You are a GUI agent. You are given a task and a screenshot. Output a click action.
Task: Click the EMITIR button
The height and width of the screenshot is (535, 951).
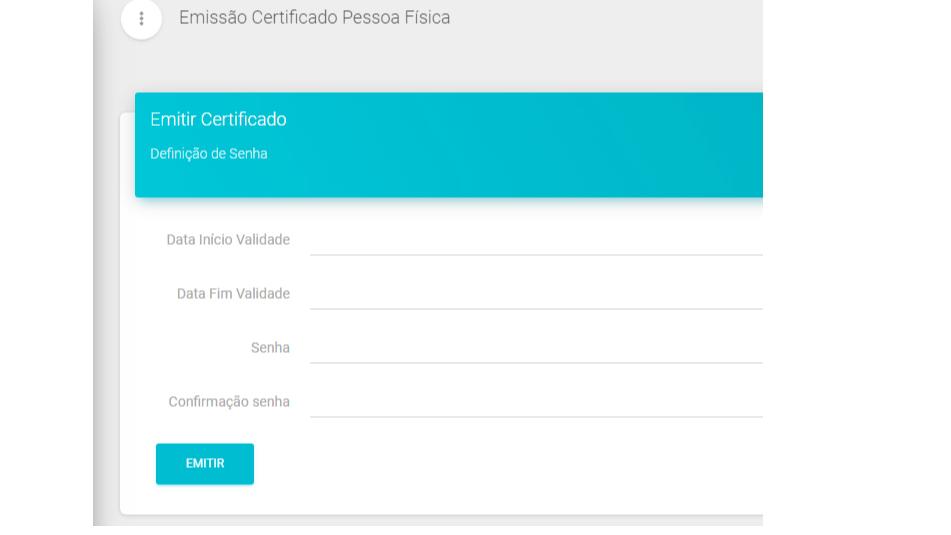(205, 464)
